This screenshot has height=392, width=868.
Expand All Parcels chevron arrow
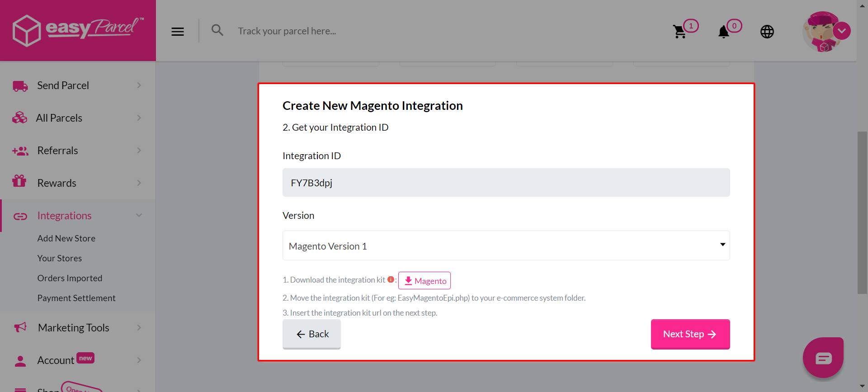(139, 118)
